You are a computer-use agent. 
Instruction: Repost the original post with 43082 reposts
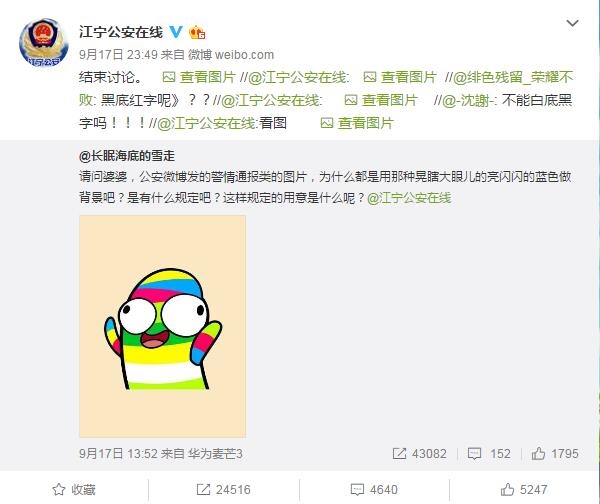419,453
